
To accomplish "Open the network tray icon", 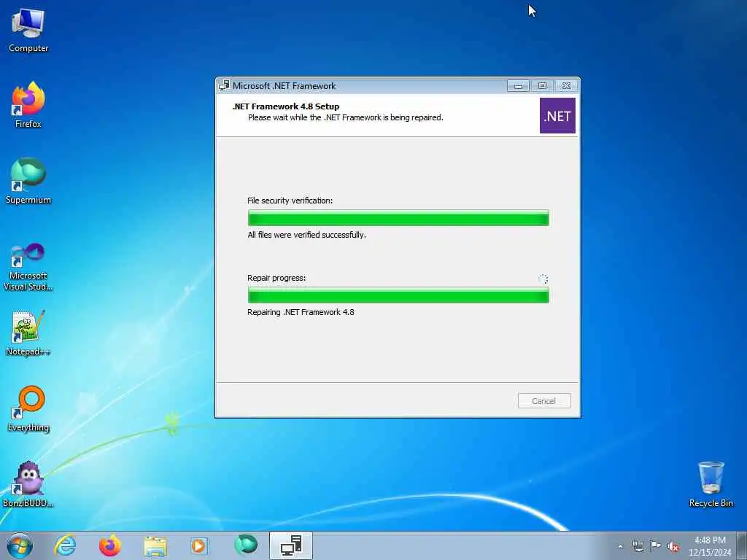I will [638, 546].
